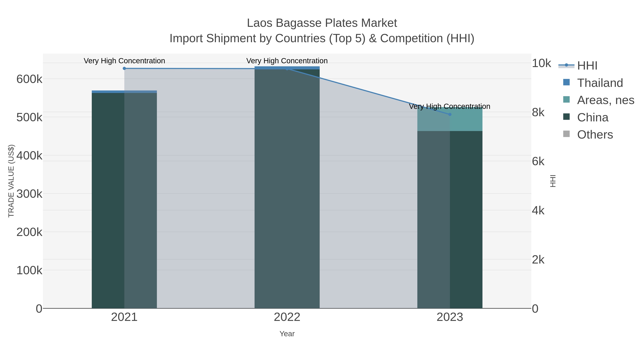Click the 2023 x-axis label
Image resolution: width=644 pixels, height=362 pixels.
pos(450,317)
